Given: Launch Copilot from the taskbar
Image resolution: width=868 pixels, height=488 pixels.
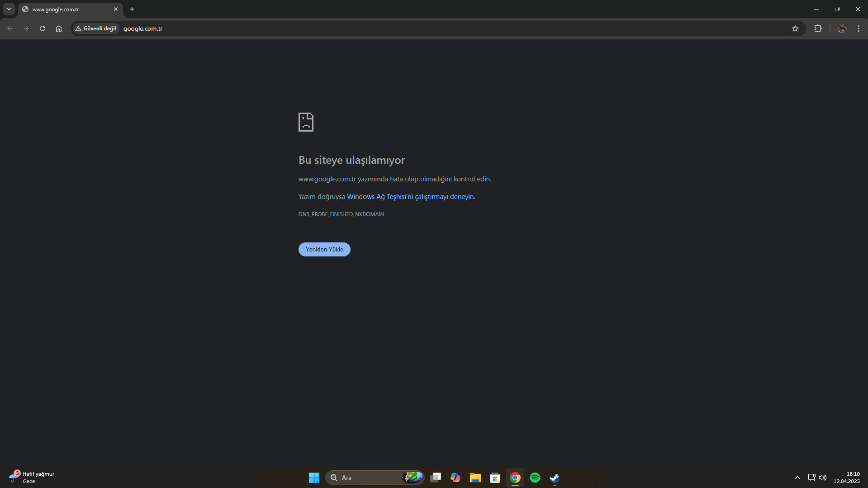Looking at the screenshot, I should coord(455,478).
